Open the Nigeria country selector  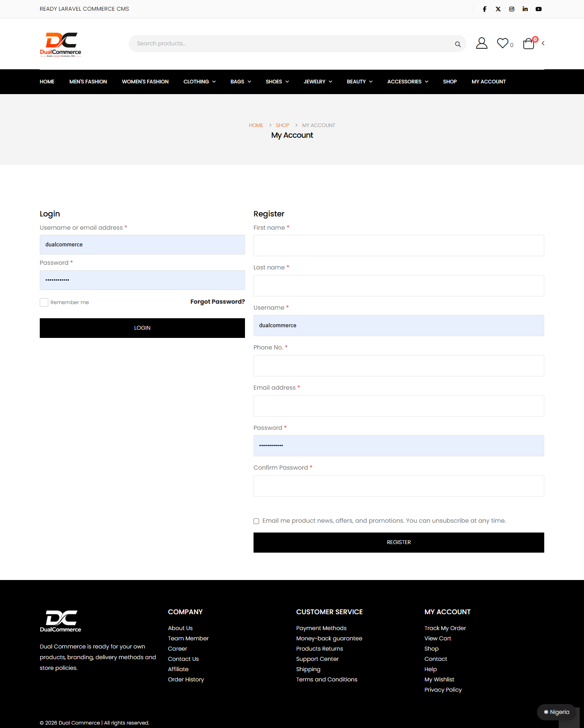coord(557,712)
